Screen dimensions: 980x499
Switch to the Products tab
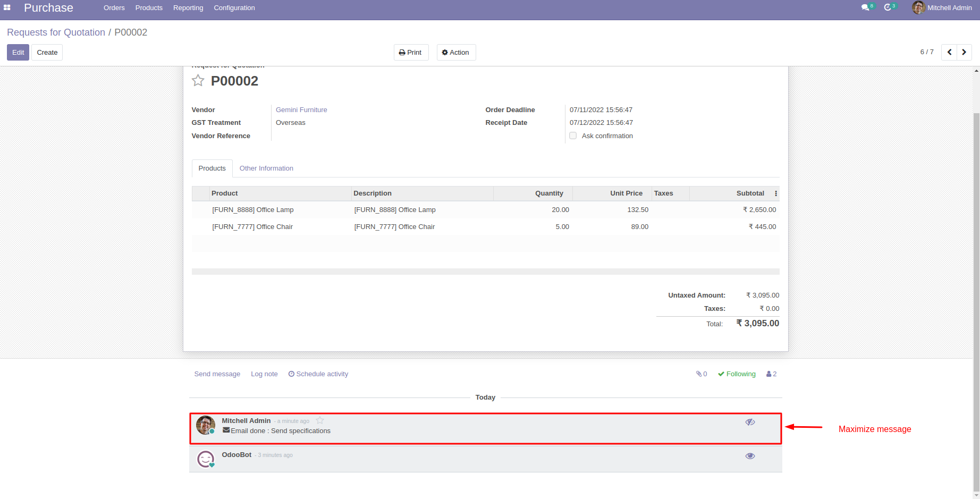click(212, 168)
